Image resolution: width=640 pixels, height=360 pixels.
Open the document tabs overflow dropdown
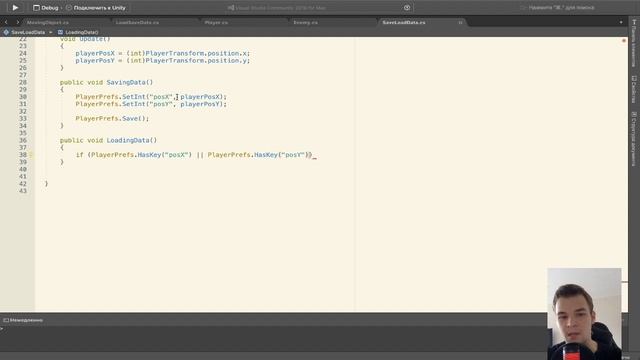(x=621, y=22)
